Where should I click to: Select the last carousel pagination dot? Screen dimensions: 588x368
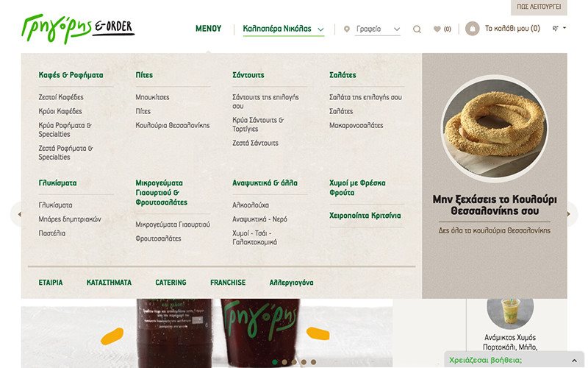(314, 362)
